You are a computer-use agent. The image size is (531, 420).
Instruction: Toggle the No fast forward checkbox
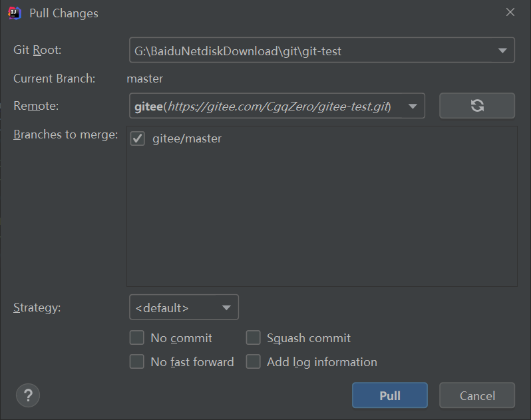click(x=137, y=361)
